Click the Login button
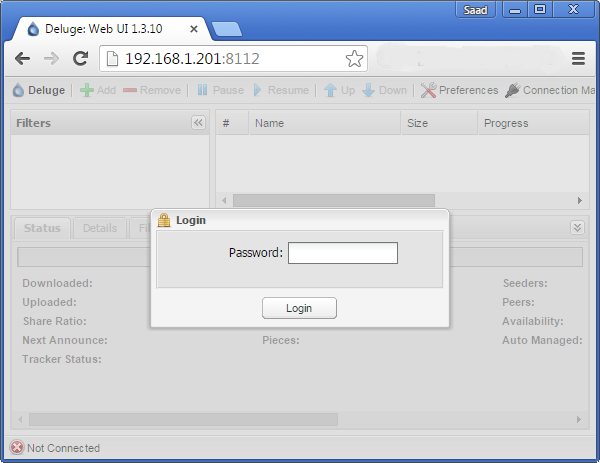Image resolution: width=600 pixels, height=463 pixels. tap(299, 308)
